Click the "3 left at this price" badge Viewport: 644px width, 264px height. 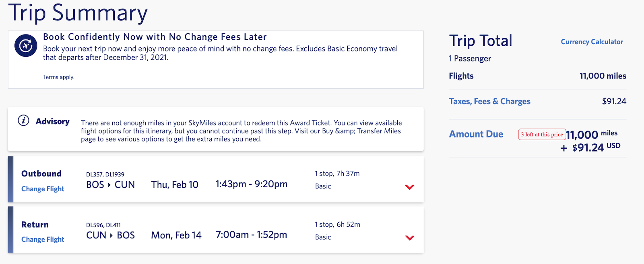[x=542, y=135]
